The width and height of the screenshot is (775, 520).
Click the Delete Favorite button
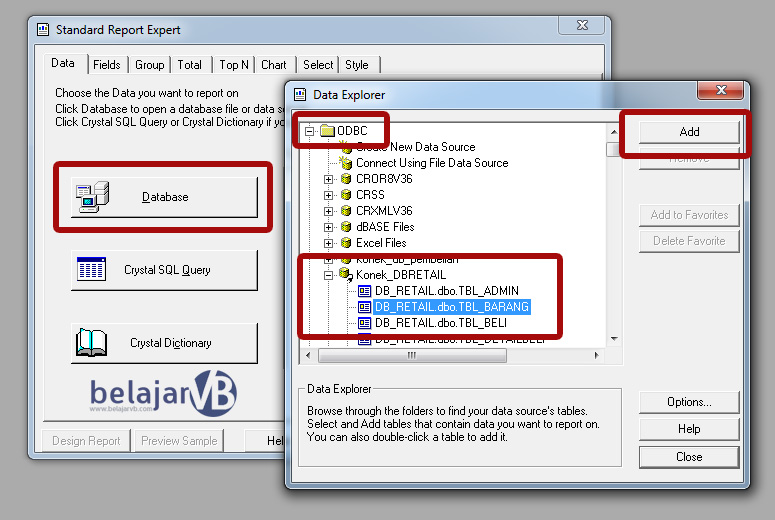tap(689, 241)
